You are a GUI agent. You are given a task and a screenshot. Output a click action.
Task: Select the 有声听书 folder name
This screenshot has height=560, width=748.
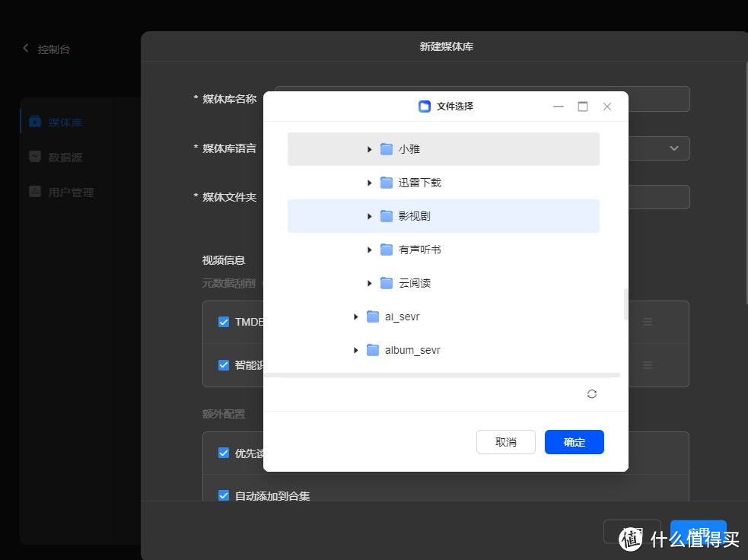click(420, 250)
